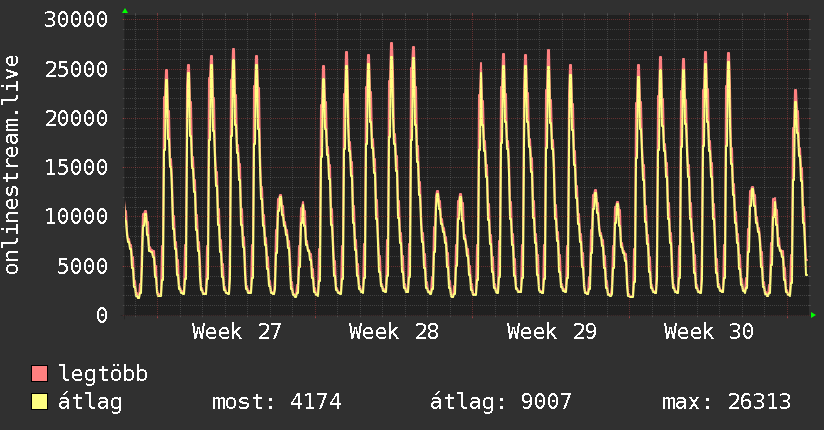824x430 pixels.
Task: Select the legtöbb legend label
Action: coord(103,373)
